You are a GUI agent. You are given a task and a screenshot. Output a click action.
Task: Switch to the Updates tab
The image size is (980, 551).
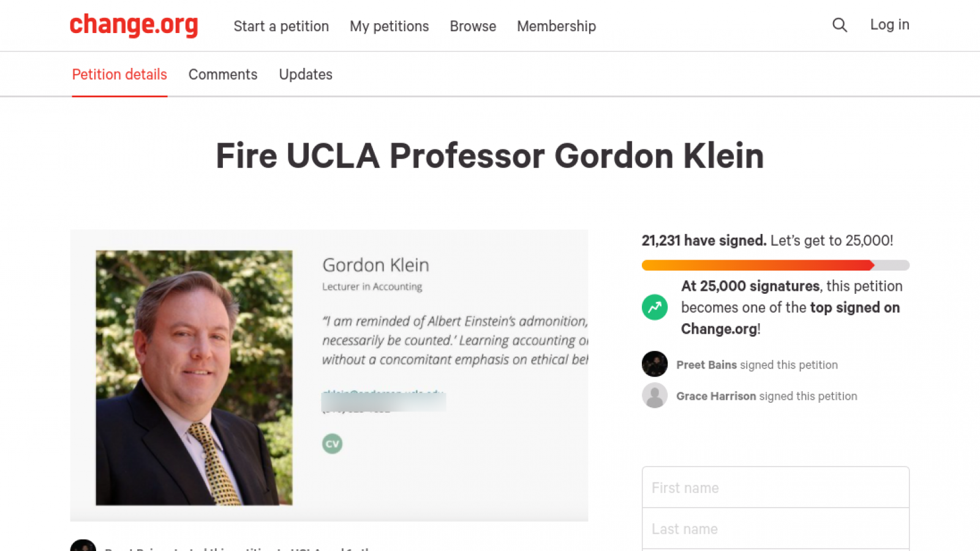(306, 74)
